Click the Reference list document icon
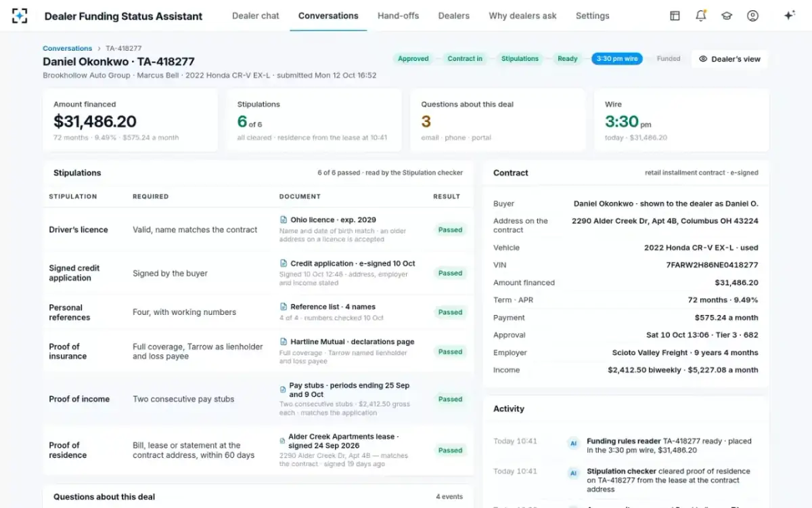The width and height of the screenshot is (812, 508). point(284,307)
